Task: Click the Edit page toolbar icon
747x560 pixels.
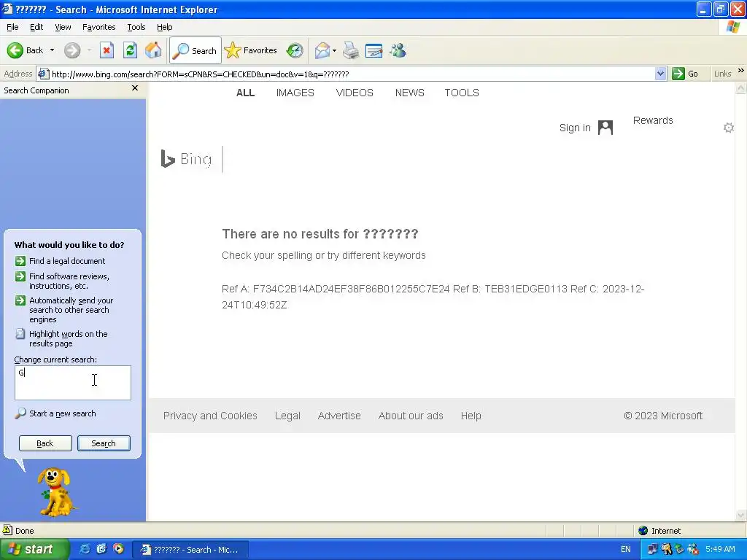Action: (374, 50)
